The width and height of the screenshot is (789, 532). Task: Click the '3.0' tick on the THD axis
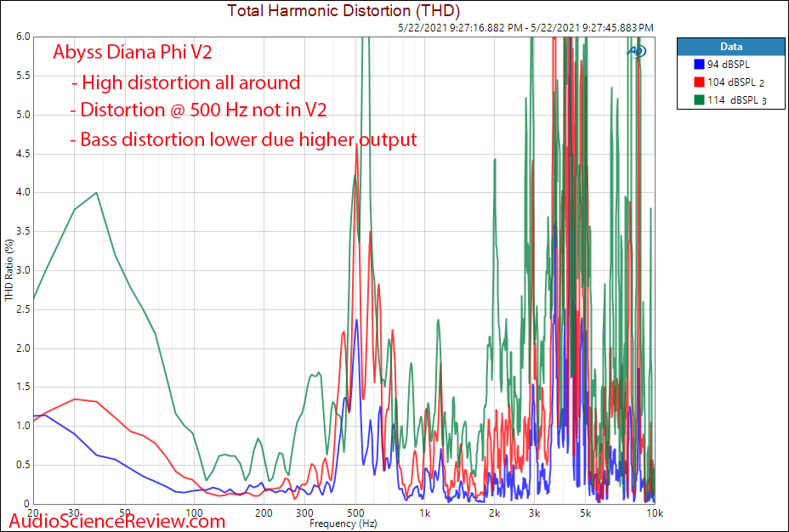24,270
